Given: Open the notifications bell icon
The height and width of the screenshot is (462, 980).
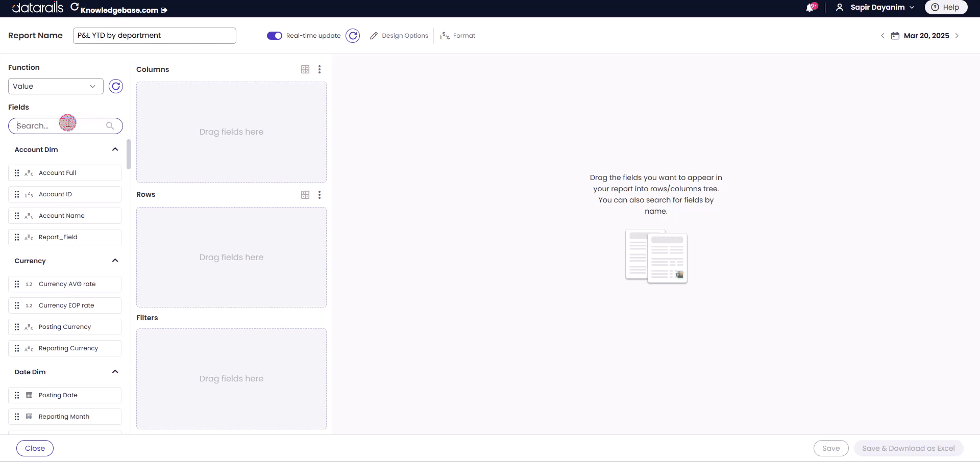Looking at the screenshot, I should [811, 7].
